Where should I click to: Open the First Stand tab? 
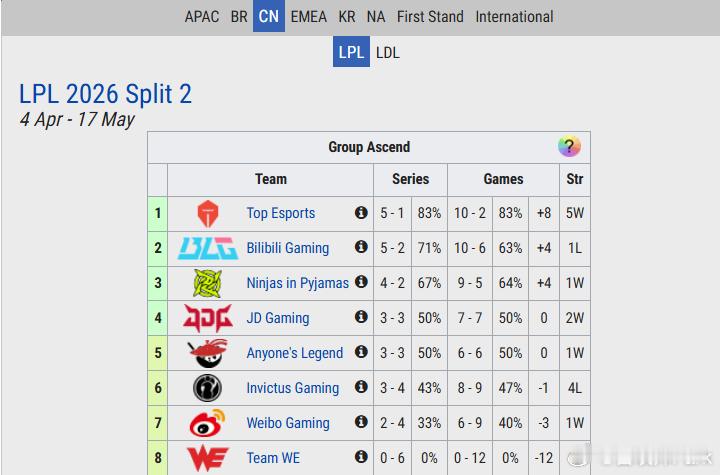(430, 17)
